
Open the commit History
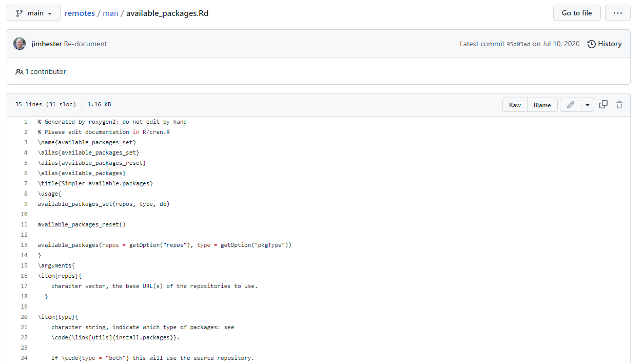[x=604, y=44]
